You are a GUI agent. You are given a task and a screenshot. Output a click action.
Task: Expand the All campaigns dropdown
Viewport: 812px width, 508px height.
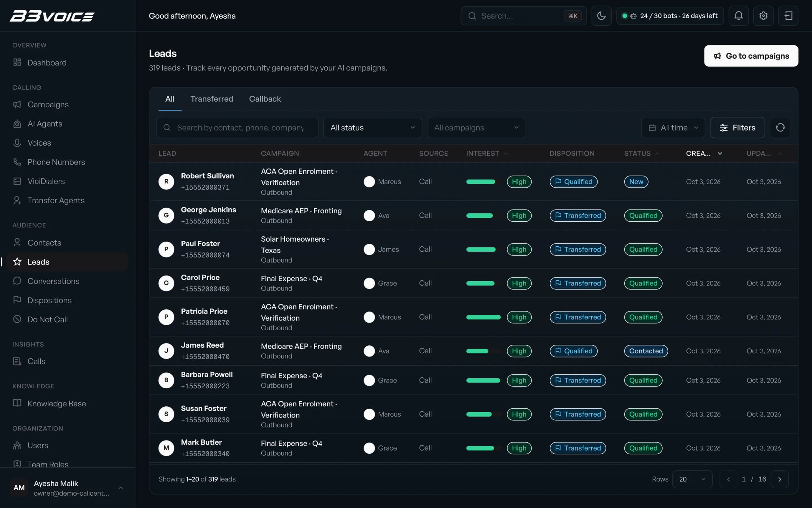tap(476, 127)
